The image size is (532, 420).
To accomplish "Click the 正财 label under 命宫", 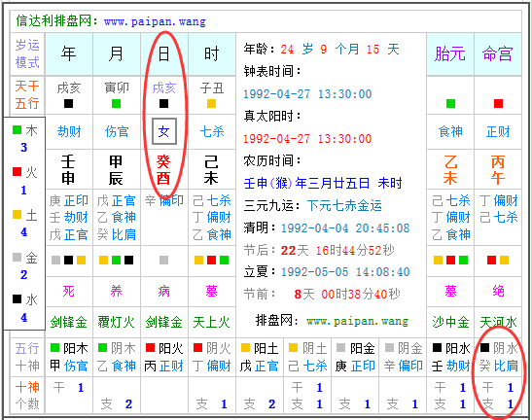I will click(498, 131).
